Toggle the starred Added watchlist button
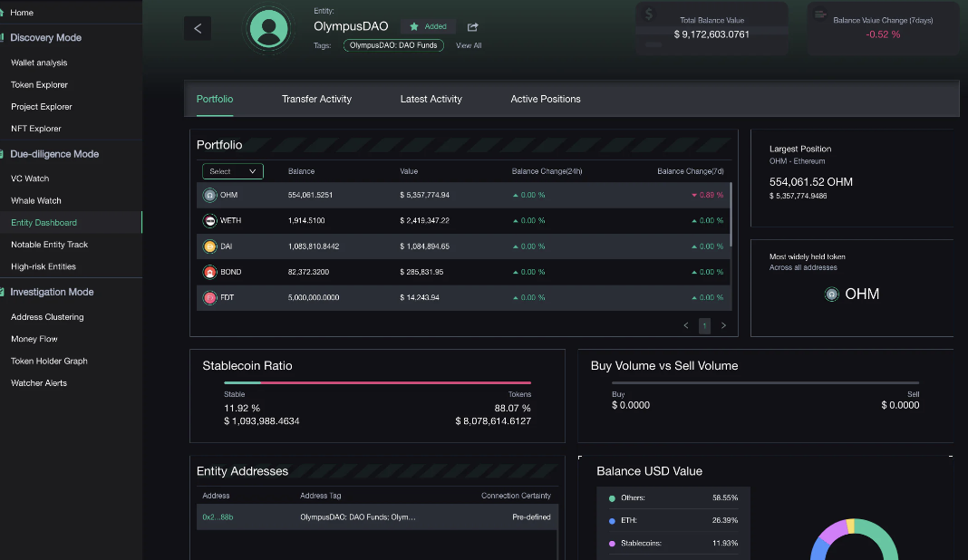968x560 pixels. pos(429,27)
